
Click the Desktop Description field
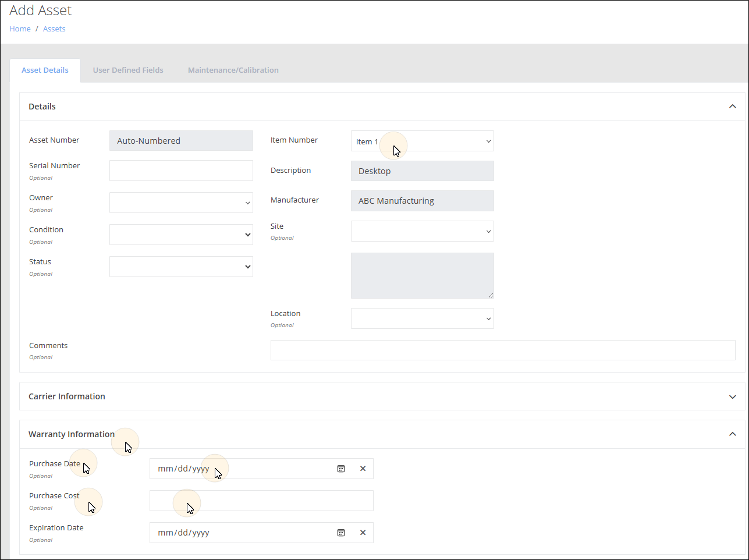pos(423,171)
